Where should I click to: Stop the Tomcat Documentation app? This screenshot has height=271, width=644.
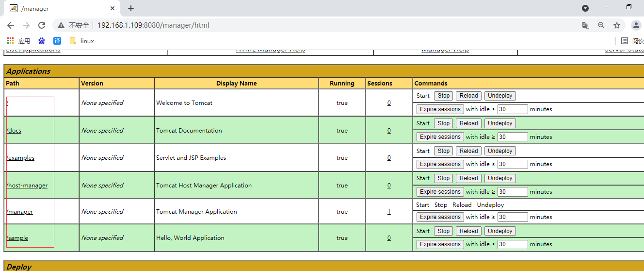(444, 123)
